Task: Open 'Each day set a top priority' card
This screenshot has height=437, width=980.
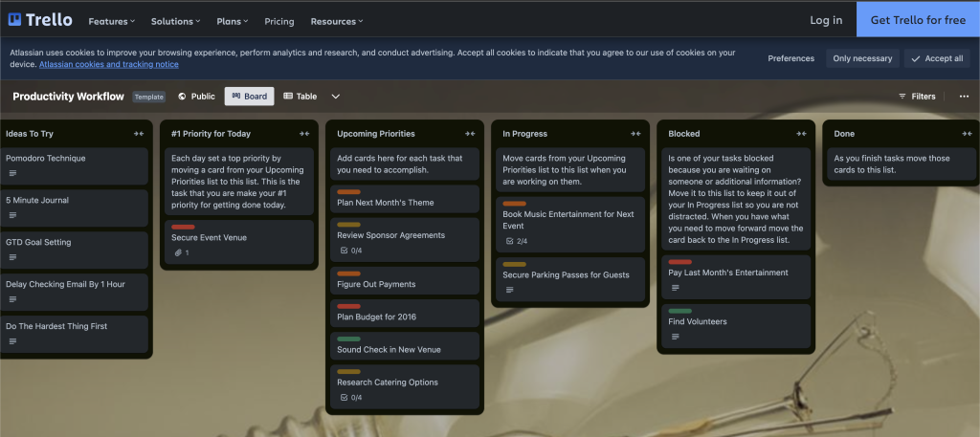Action: tap(238, 182)
